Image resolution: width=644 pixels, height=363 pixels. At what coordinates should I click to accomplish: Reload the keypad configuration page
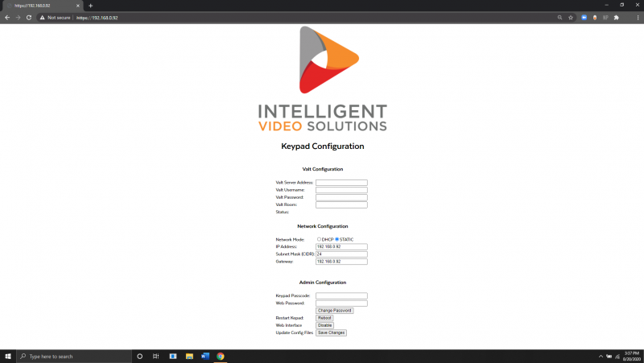(x=29, y=18)
